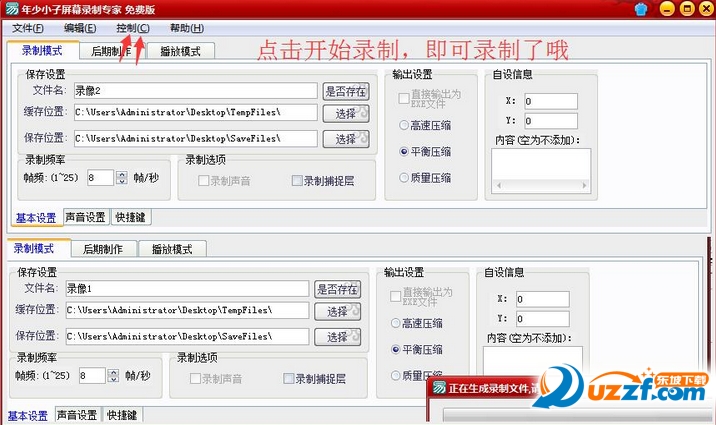The image size is (716, 425).
Task: Click upper 缓存位置 path field
Action: pos(195,112)
